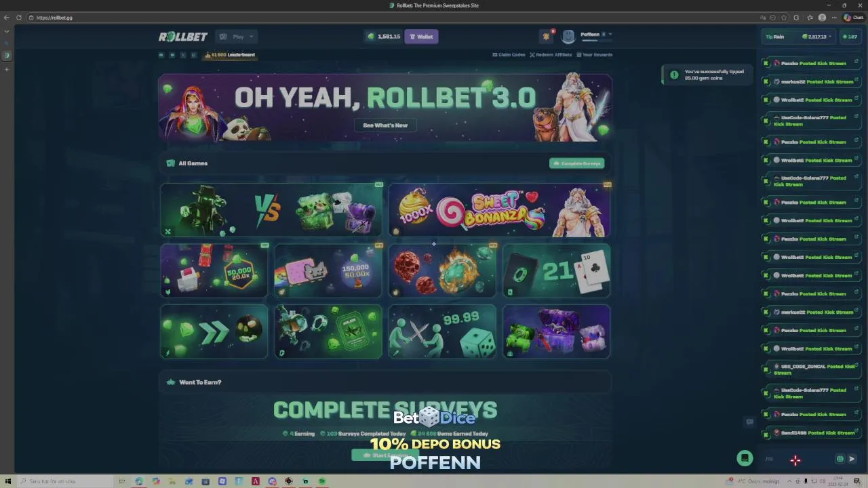Open the chat emoji picker icon

[840, 459]
